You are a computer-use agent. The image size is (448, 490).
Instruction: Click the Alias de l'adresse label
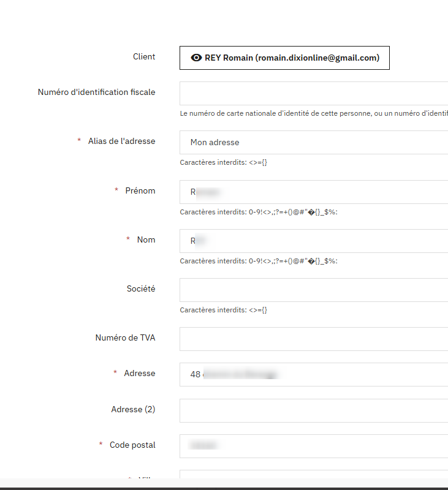pos(121,141)
